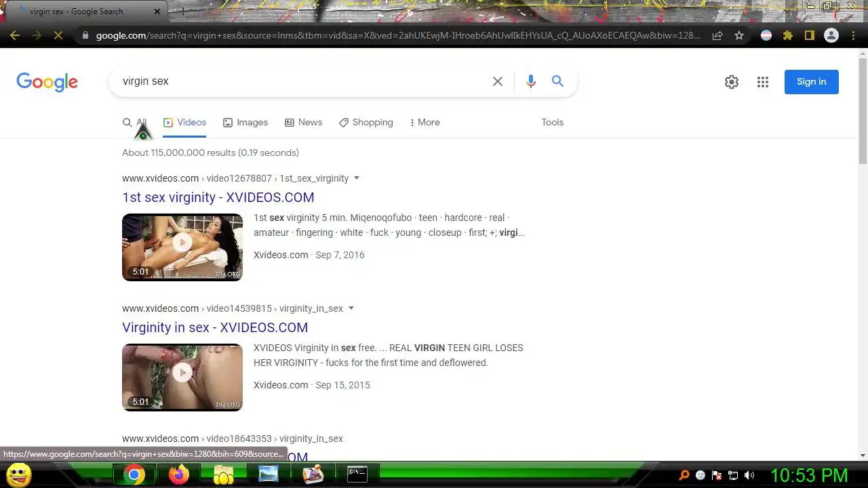
Task: Click the browser forward arrow
Action: 37,35
